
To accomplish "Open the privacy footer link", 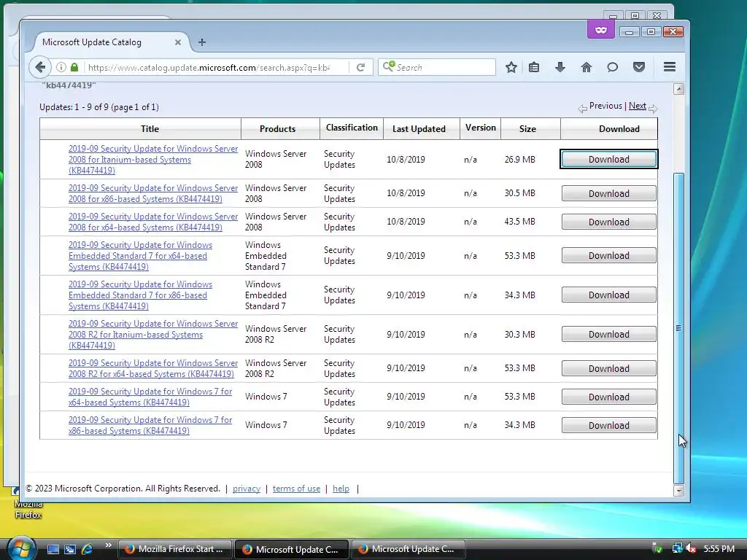I will [247, 489].
